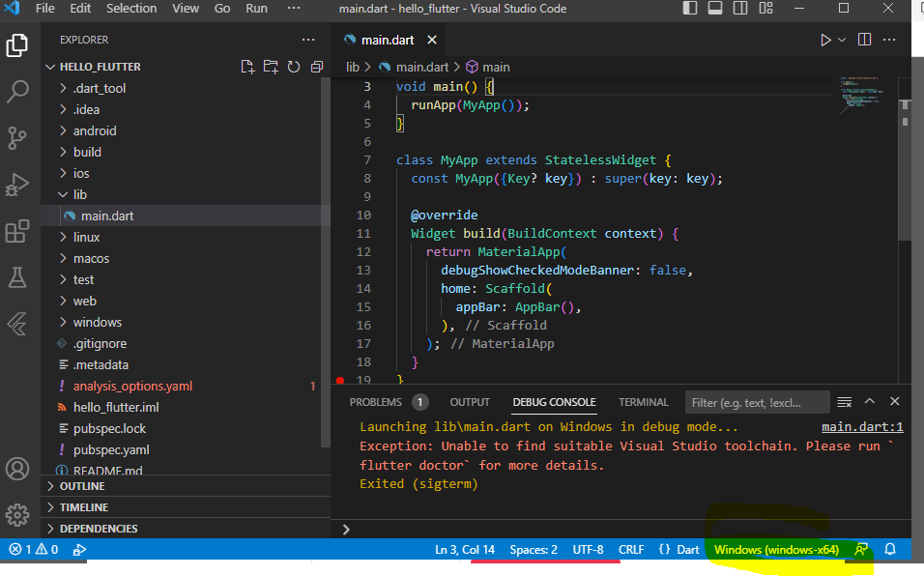Image resolution: width=924 pixels, height=576 pixels.
Task: Open the Go menu
Action: click(x=222, y=9)
